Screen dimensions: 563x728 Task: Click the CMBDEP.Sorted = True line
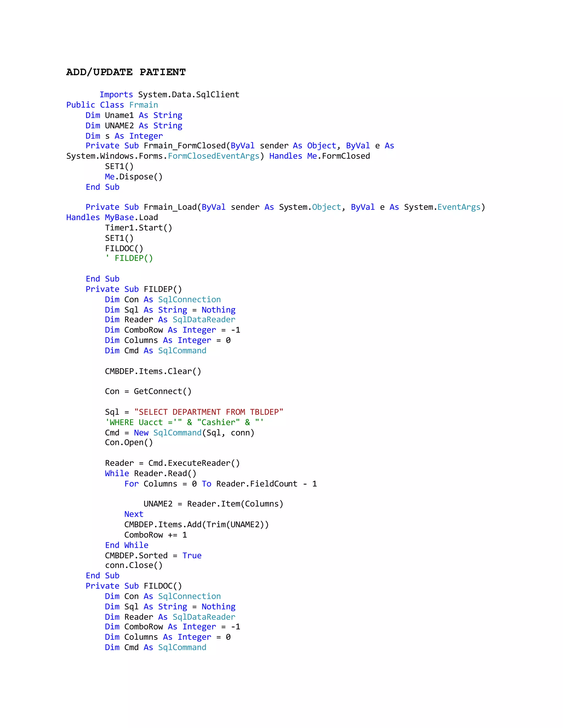tap(153, 555)
